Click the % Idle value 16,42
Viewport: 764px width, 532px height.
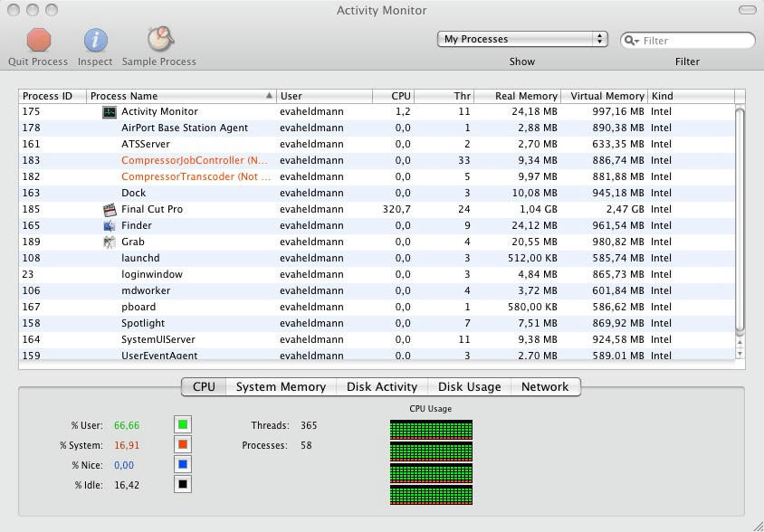(127, 485)
